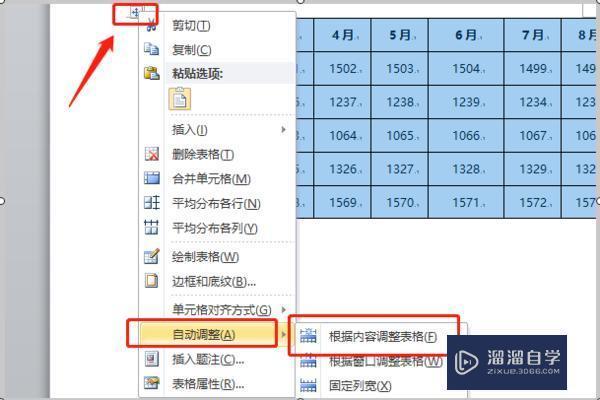Click the cell containing 1239
The height and width of the screenshot is (400, 600).
(x=466, y=102)
